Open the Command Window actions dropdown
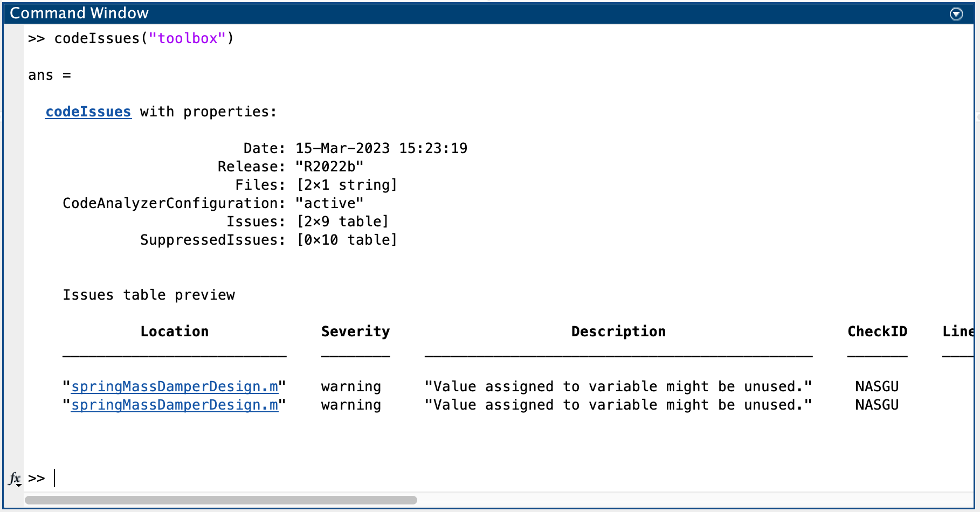 click(956, 14)
